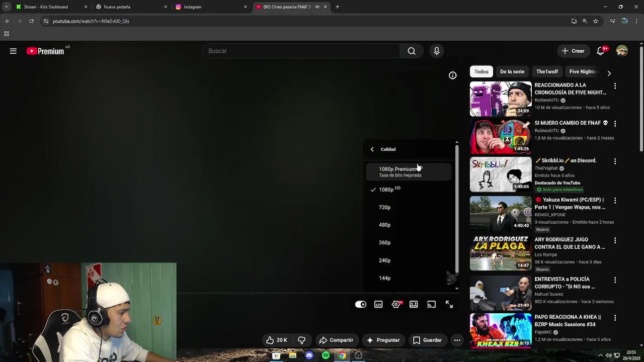Open a new Chrome tab
644x362 pixels.
click(337, 7)
